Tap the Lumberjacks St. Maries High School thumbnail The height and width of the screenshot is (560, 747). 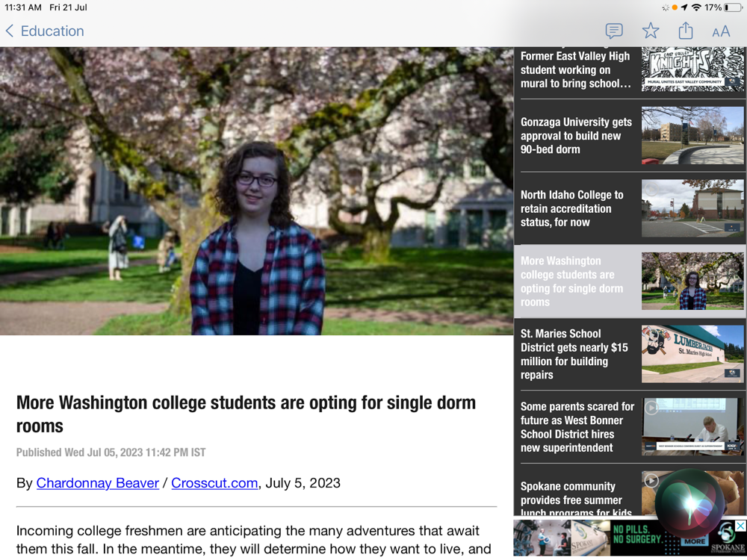pyautogui.click(x=692, y=354)
